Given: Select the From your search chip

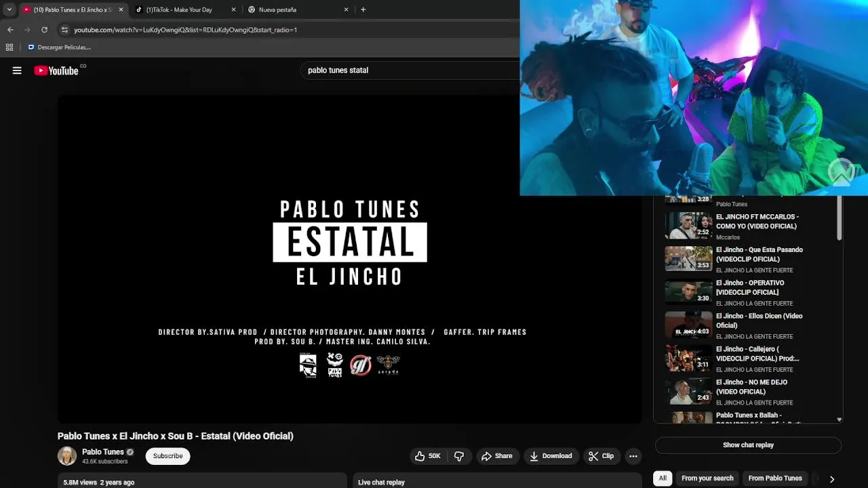Looking at the screenshot, I should coord(707,479).
